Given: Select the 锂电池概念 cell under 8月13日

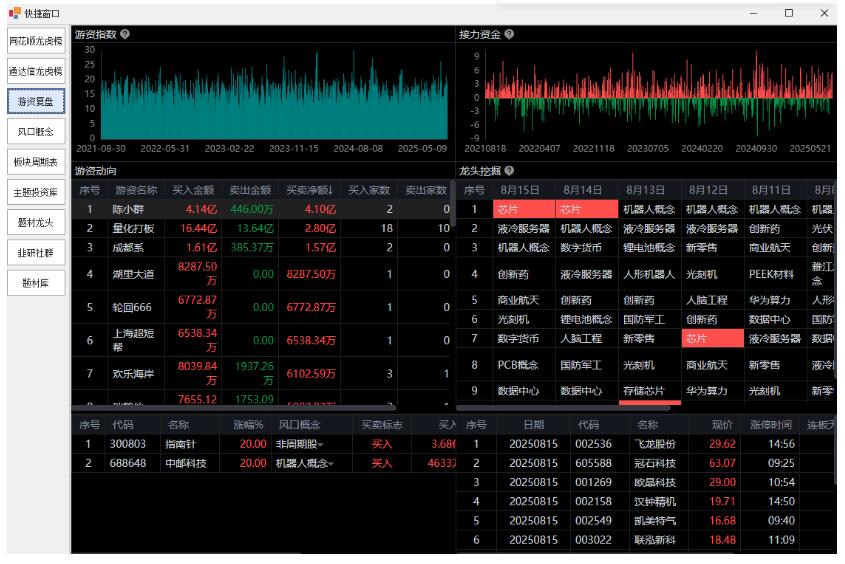Looking at the screenshot, I should (x=650, y=248).
